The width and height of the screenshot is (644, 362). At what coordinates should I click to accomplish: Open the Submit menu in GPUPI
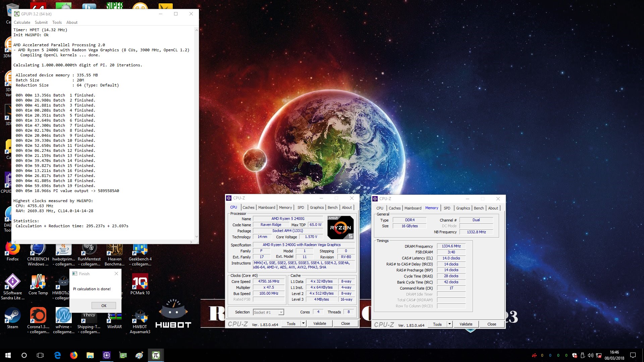click(41, 22)
